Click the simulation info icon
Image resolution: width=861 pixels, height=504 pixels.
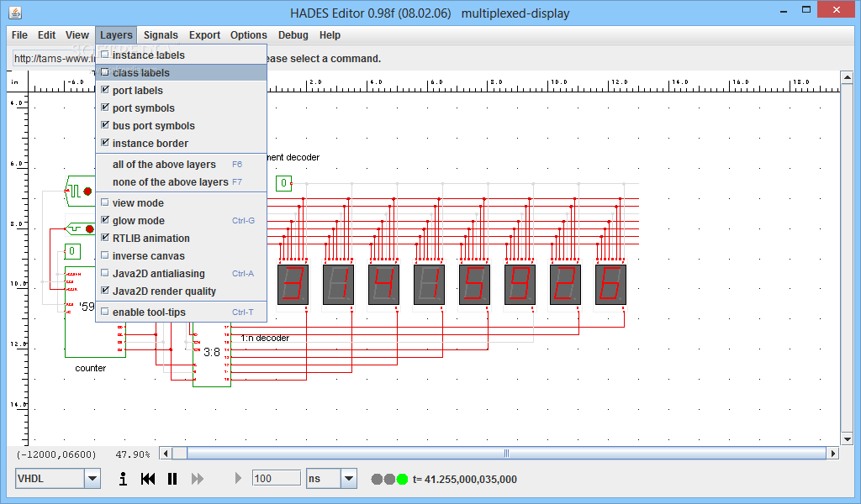point(123,479)
